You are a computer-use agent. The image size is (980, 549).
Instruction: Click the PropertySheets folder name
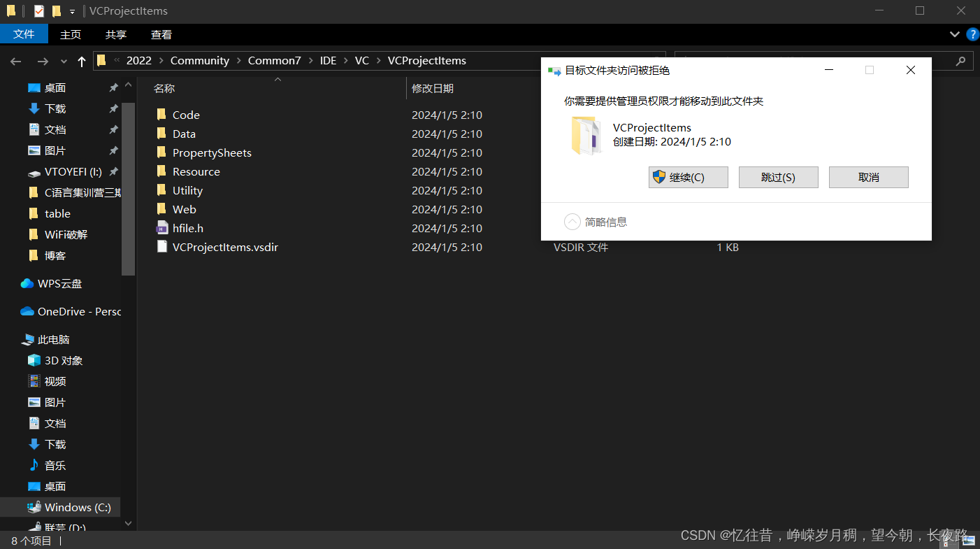tap(212, 152)
